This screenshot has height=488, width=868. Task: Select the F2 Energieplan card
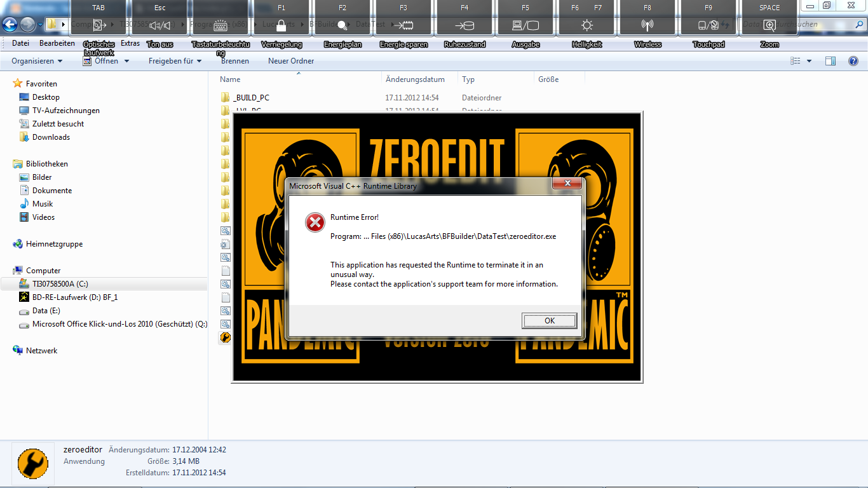pos(342,18)
